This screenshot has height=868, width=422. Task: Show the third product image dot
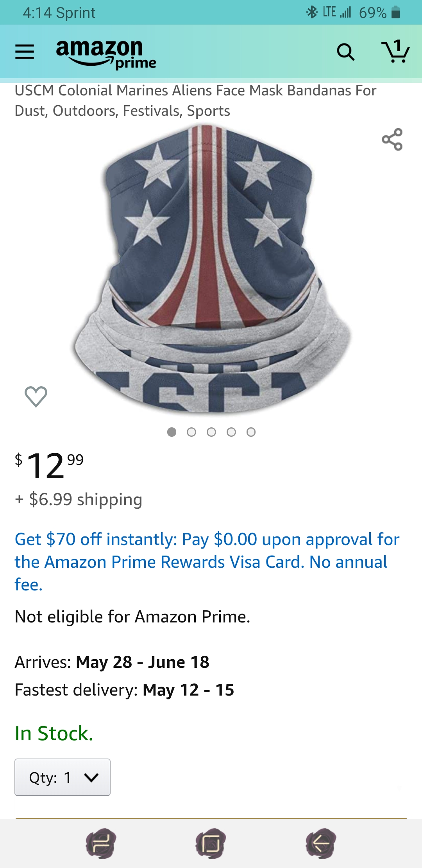point(211,432)
